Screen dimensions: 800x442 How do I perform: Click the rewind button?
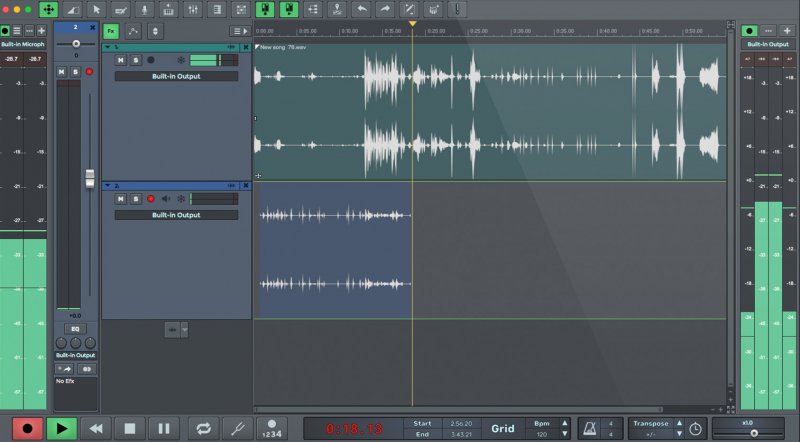(96, 428)
